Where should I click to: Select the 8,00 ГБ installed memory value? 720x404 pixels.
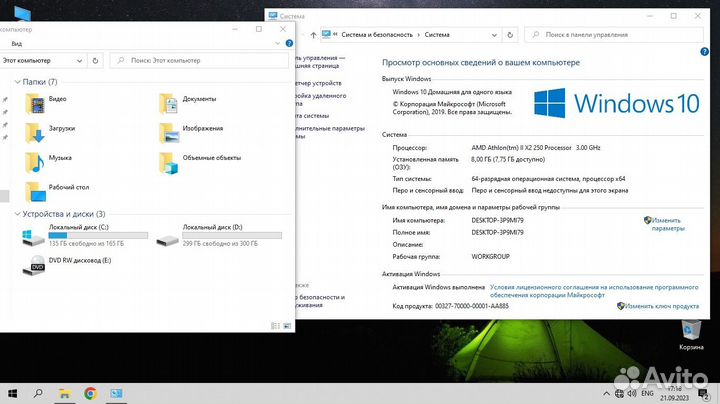point(508,160)
